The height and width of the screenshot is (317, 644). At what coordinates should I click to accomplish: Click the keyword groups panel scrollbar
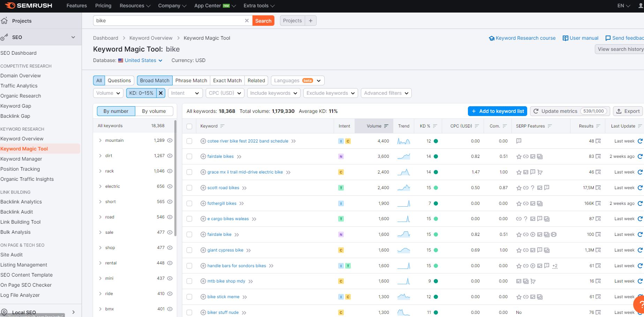[x=175, y=178]
